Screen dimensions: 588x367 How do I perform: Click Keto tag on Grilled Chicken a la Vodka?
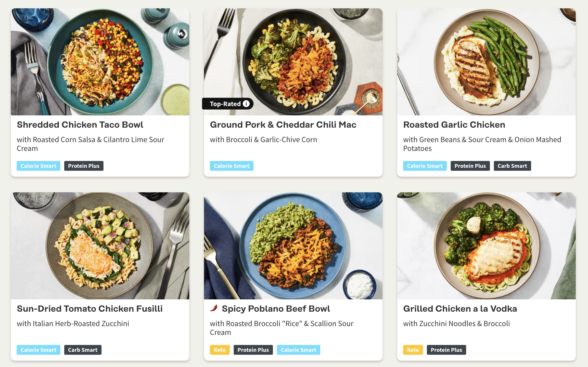pos(413,350)
